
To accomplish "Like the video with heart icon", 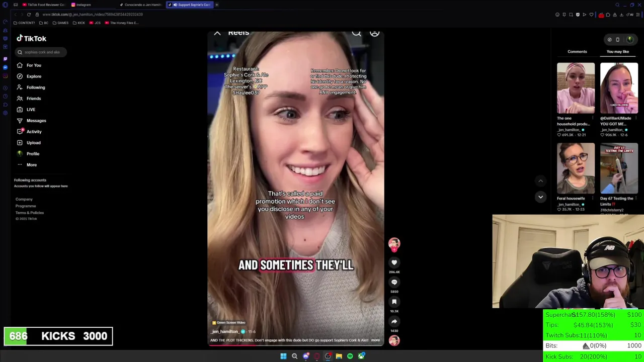I will point(394,262).
